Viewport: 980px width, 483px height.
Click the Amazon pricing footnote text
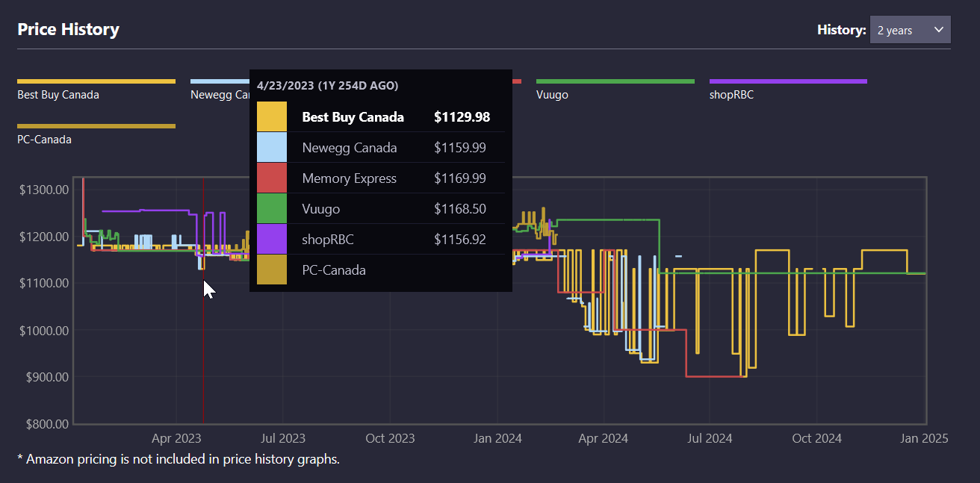tap(179, 459)
